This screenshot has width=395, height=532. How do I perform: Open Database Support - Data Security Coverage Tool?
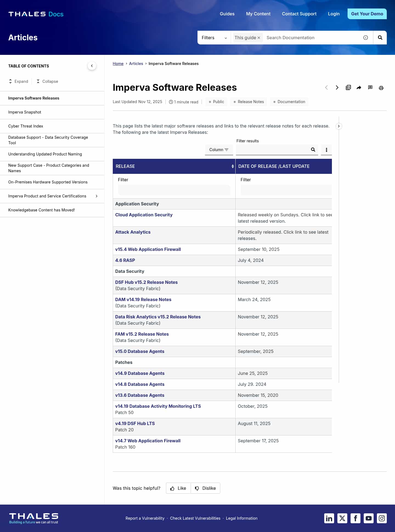pyautogui.click(x=52, y=140)
